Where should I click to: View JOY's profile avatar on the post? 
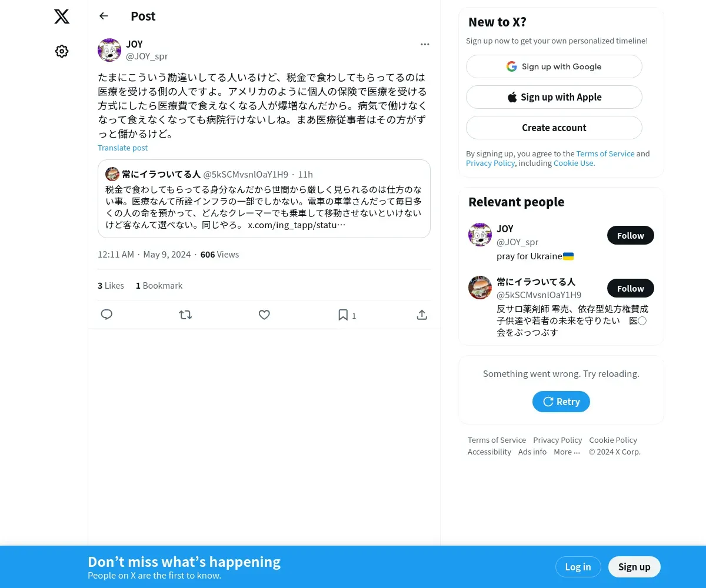pos(109,50)
